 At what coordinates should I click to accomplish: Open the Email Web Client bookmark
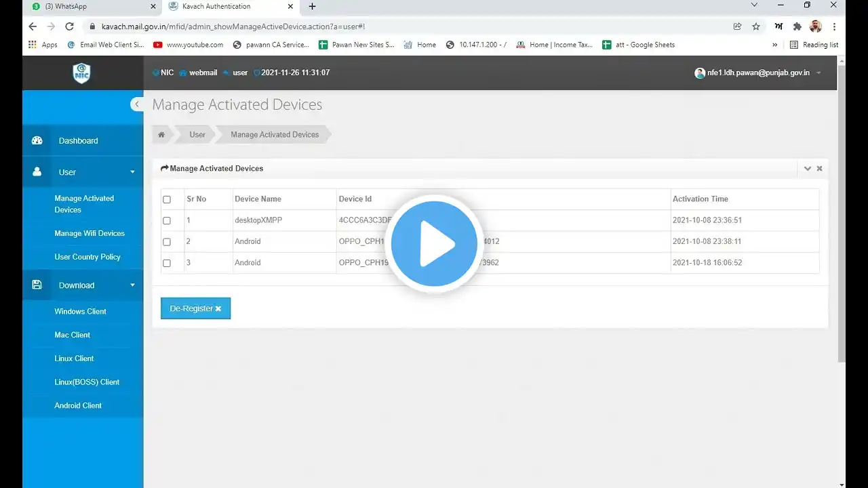click(x=105, y=45)
